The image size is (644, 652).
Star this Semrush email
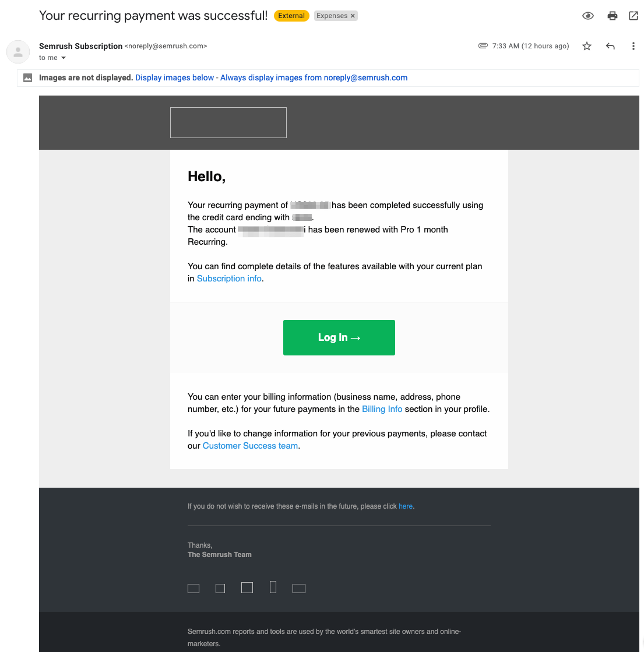coord(587,46)
